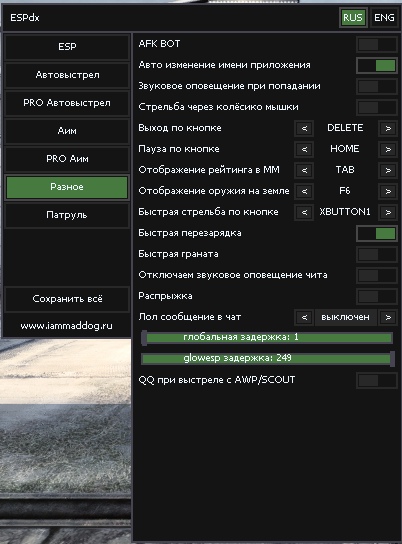This screenshot has height=544, width=402.
Task: Click the left arrow beside F6 key
Action: coord(304,191)
